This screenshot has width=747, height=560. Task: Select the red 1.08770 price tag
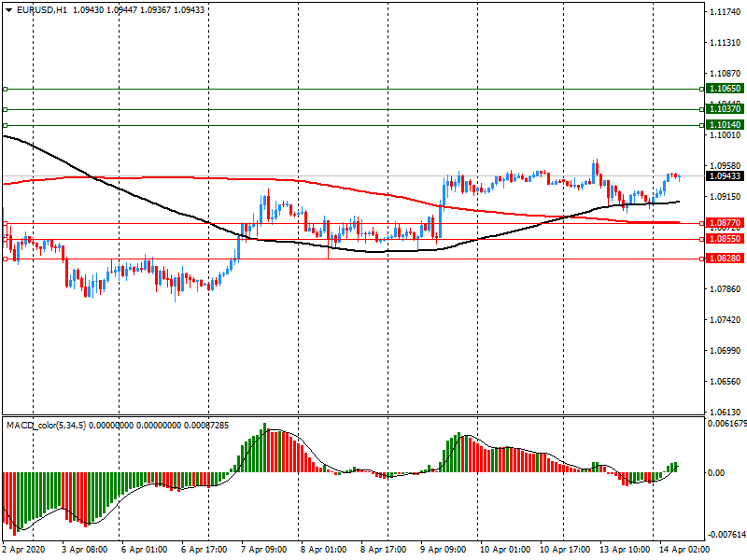(x=725, y=223)
